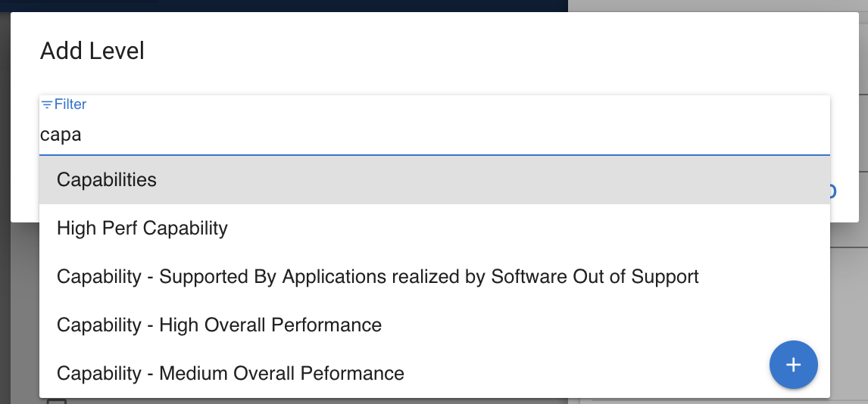Click the filter icon beside the Filter label
868x404 pixels.
tap(46, 104)
